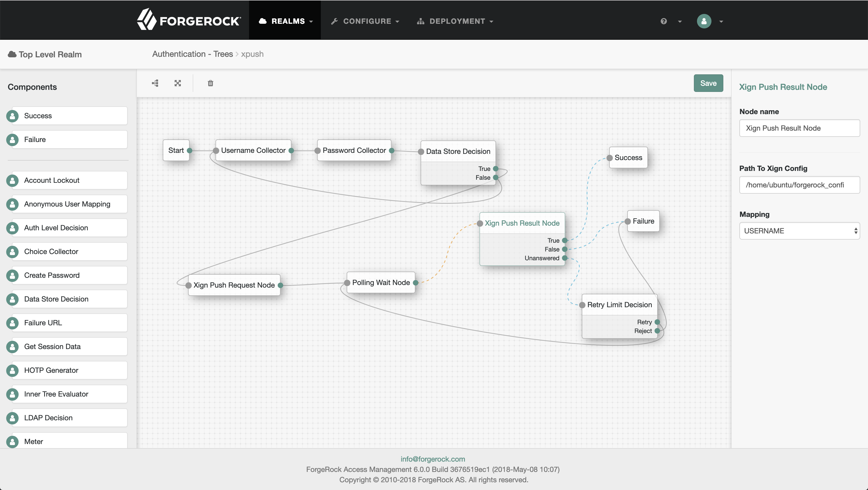Click the HOTP Generator component icon
Viewport: 868px width, 490px height.
click(12, 370)
